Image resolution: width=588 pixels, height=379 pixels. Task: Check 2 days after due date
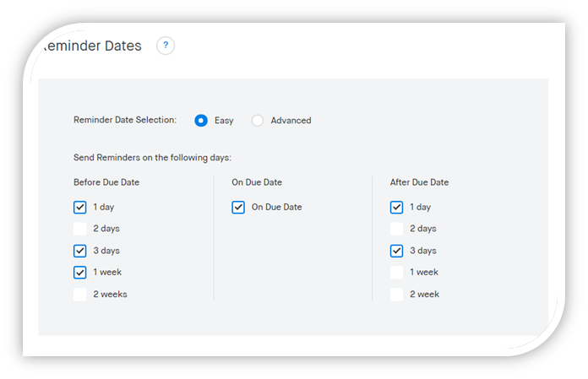point(396,229)
